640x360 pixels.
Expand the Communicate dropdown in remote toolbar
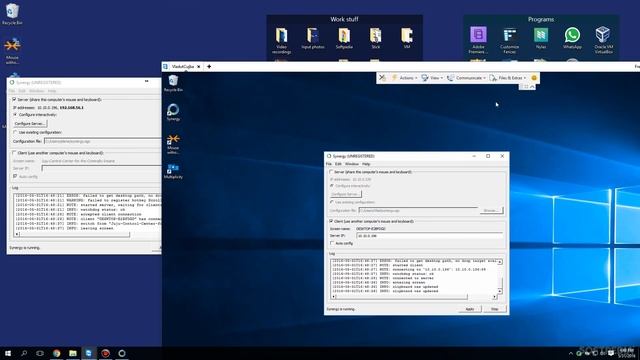pos(466,78)
